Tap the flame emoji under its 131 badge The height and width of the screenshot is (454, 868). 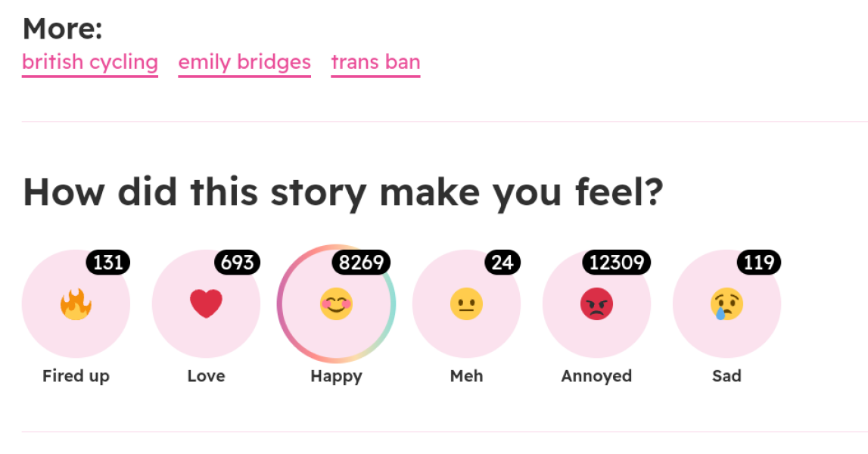click(x=76, y=303)
